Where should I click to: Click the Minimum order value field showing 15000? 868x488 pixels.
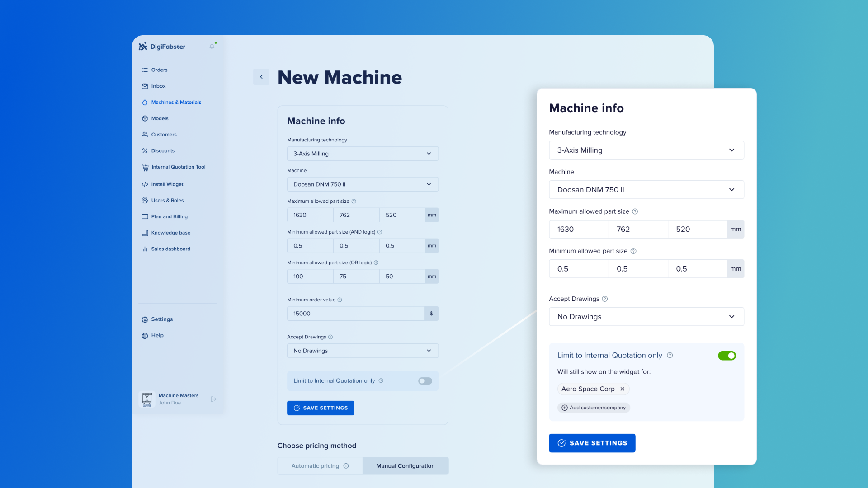click(x=355, y=314)
